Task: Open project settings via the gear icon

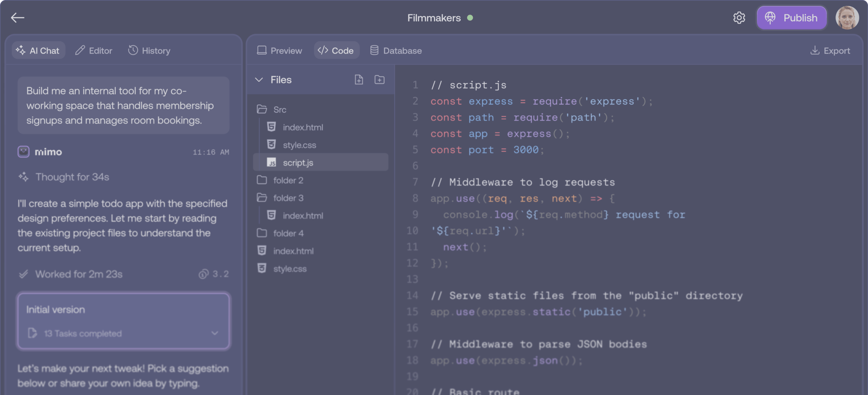Action: [x=739, y=18]
